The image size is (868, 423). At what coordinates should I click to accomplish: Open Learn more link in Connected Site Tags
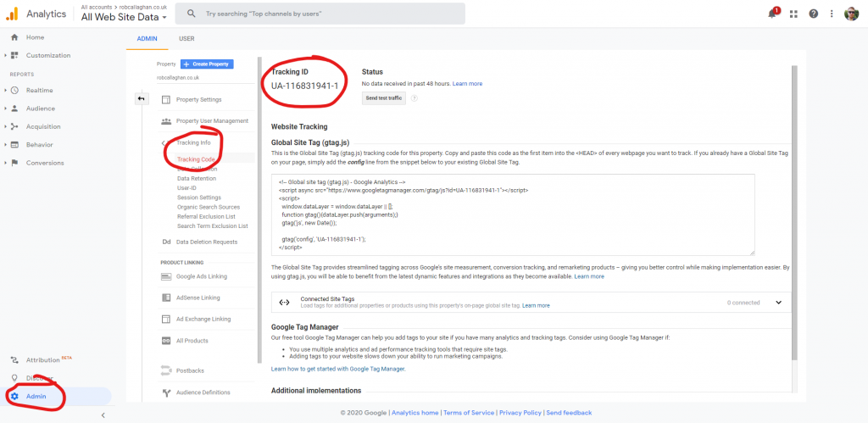[536, 306]
